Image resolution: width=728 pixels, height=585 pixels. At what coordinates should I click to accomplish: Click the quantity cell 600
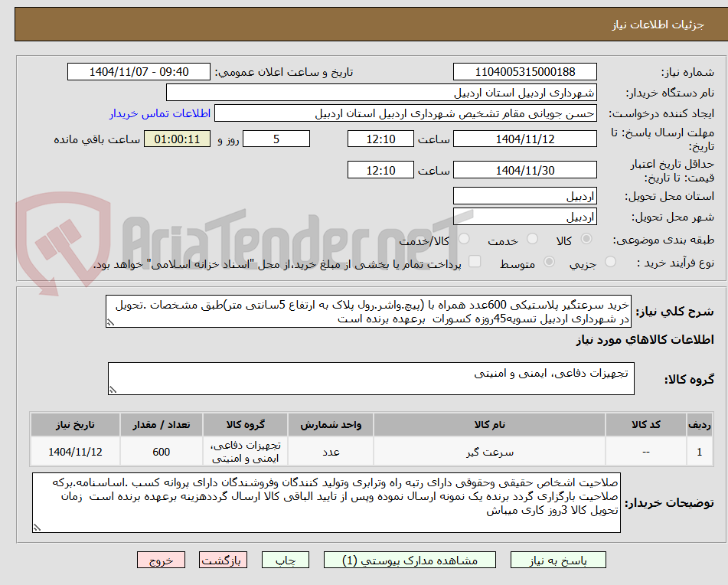point(161,452)
